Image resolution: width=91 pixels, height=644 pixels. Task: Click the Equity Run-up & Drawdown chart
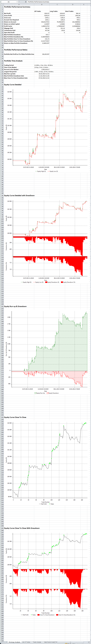coord(48,350)
